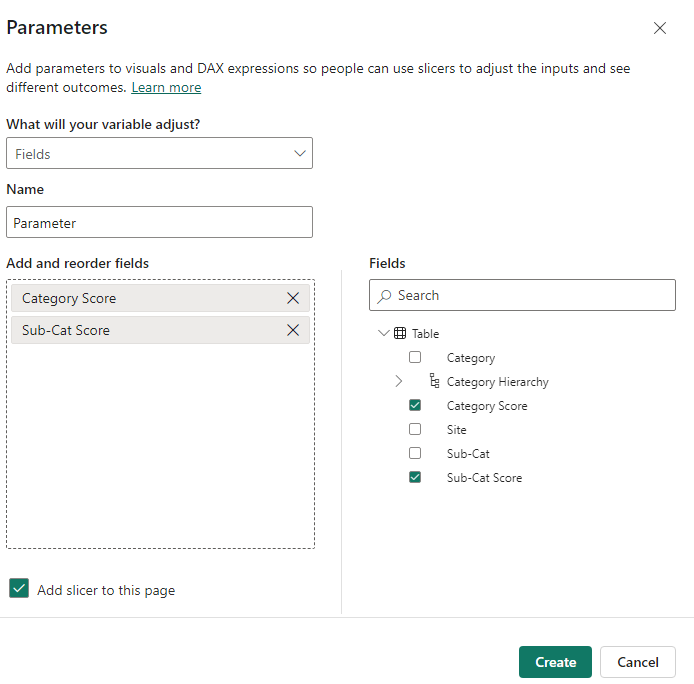Click the Sub-Cat field label
This screenshot has height=684, width=694.
click(x=468, y=453)
